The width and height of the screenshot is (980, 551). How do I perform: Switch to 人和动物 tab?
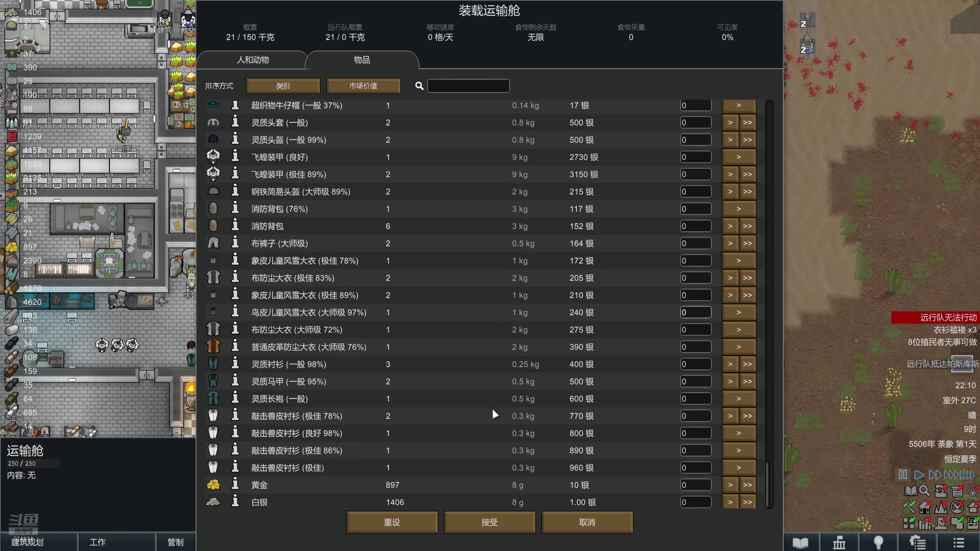(x=253, y=60)
